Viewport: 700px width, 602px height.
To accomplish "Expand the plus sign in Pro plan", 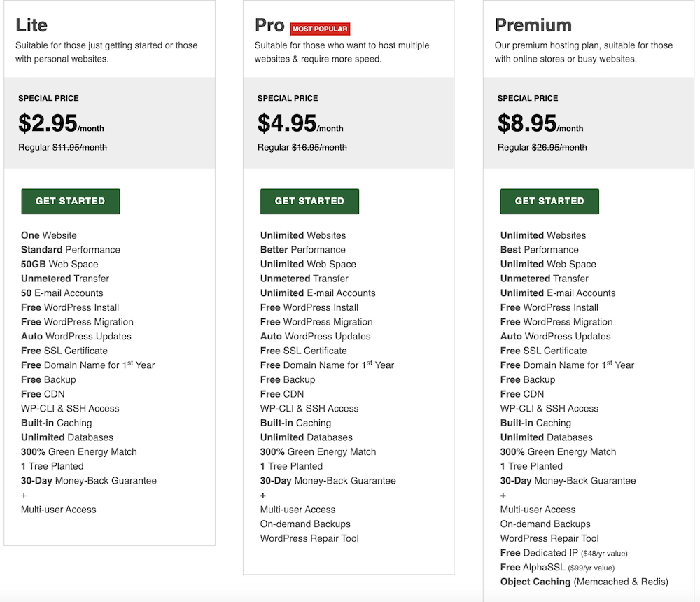I will (263, 495).
